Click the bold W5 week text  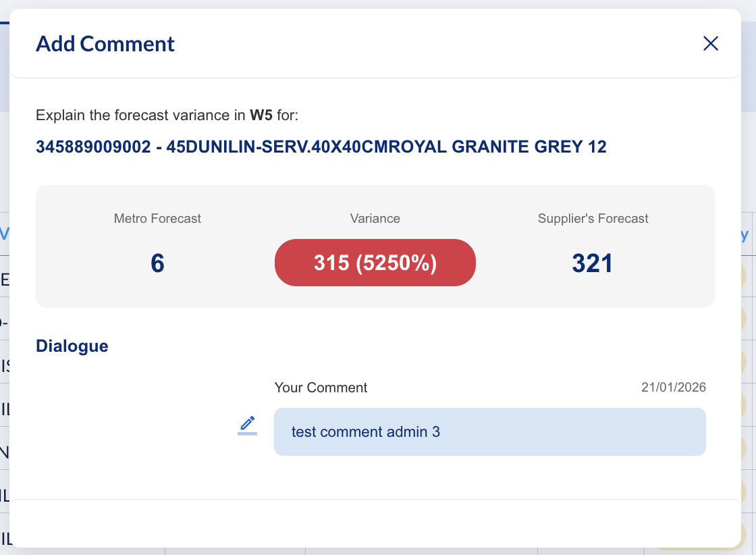(261, 115)
